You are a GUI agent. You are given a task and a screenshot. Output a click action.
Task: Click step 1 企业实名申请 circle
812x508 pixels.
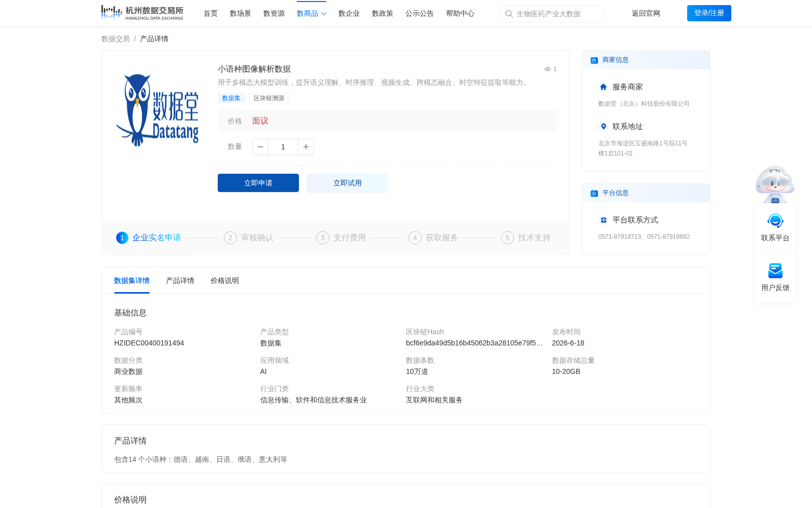pos(122,238)
